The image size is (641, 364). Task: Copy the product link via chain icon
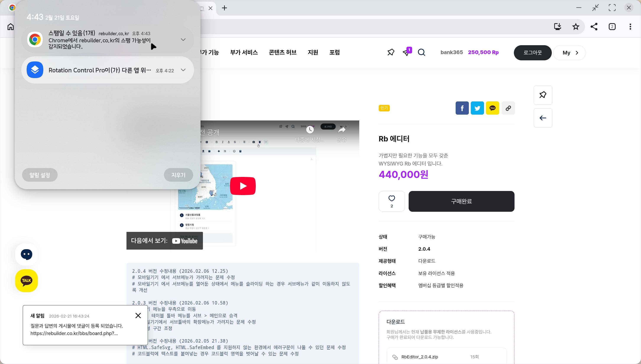[x=508, y=108]
